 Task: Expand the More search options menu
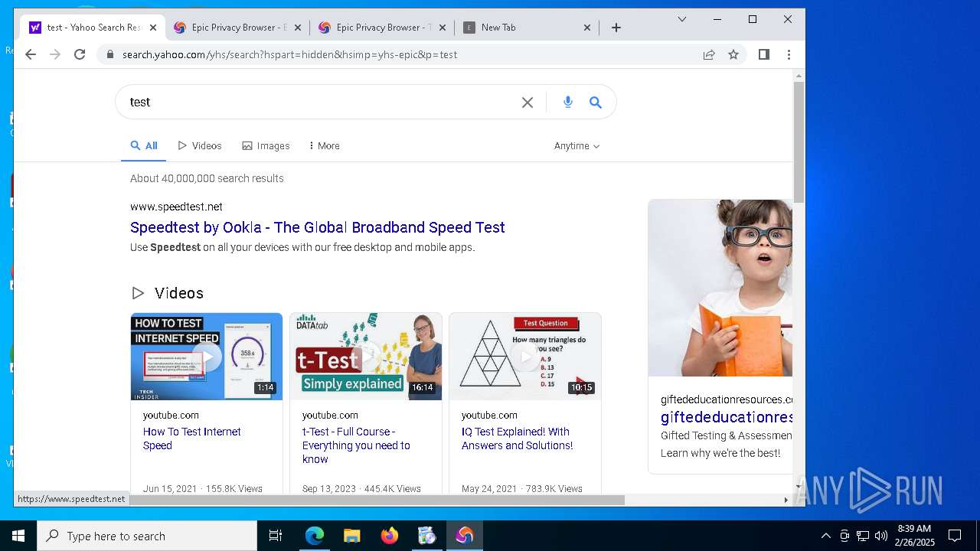[325, 145]
